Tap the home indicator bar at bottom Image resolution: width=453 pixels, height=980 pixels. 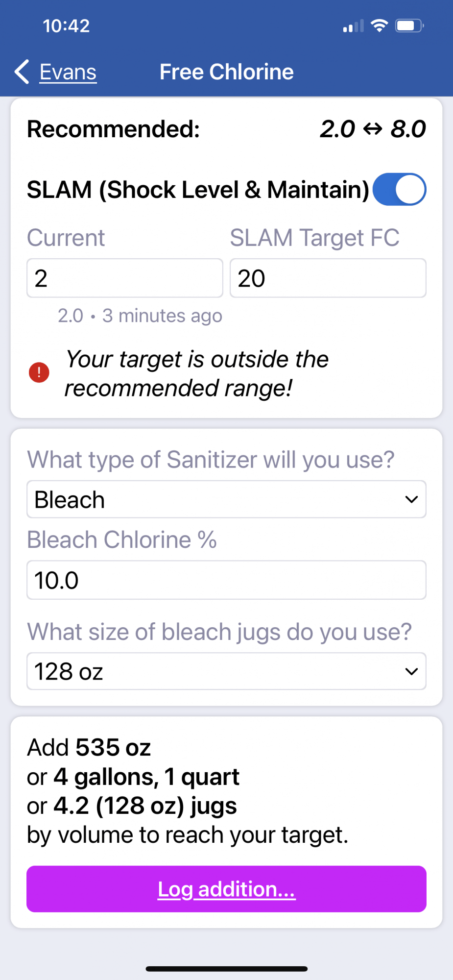coord(226,969)
